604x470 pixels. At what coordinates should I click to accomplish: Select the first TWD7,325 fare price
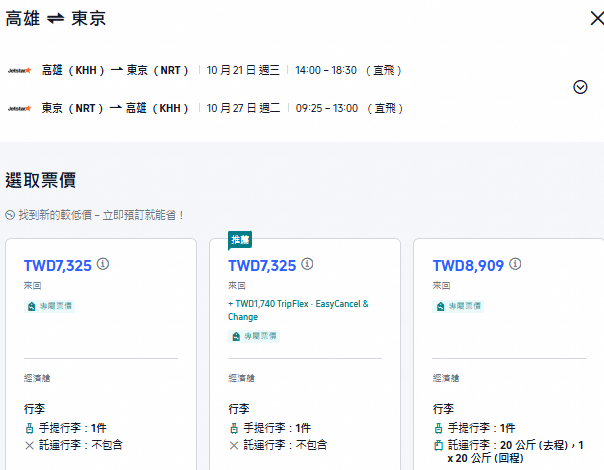58,265
